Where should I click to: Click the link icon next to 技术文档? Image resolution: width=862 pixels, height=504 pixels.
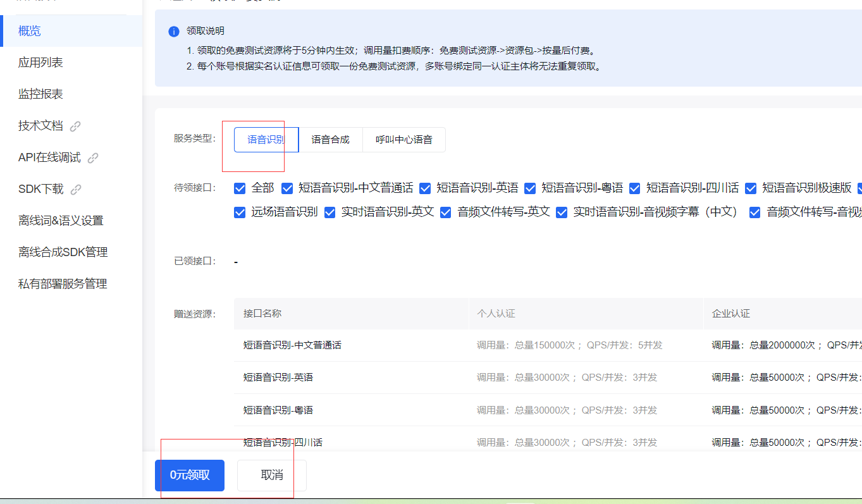75,126
